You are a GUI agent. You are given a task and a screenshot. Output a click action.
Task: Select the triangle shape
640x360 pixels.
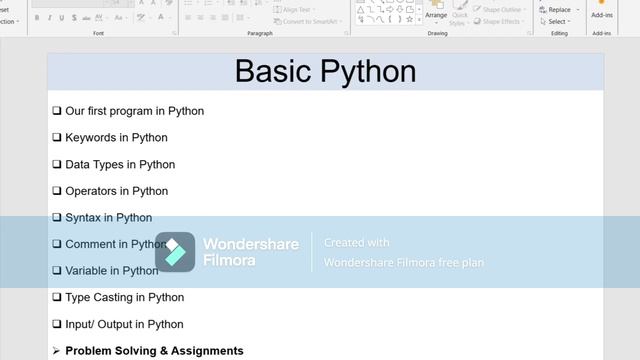coord(360,9)
